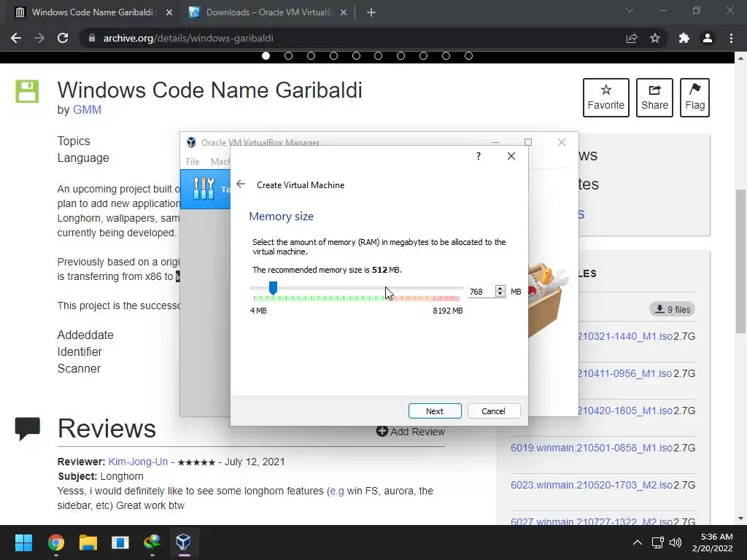Open reviewer Kim-Jong-Un profile link

coord(138,462)
